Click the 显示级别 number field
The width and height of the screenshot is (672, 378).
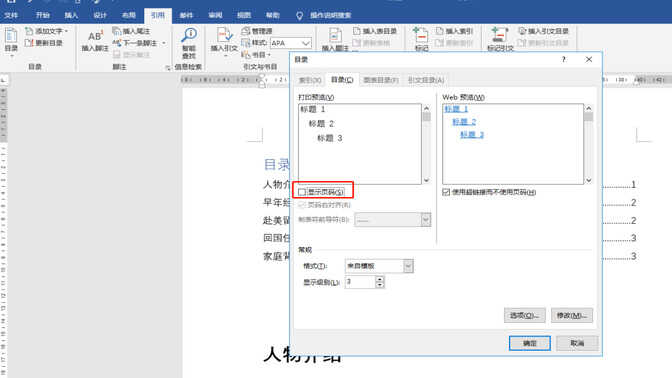pos(360,282)
